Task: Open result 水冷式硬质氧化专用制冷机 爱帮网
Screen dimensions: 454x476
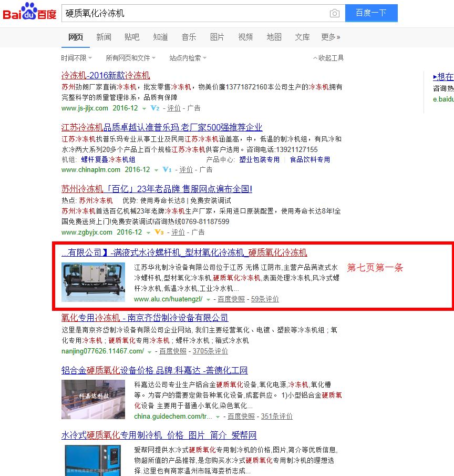Action: pos(159,436)
